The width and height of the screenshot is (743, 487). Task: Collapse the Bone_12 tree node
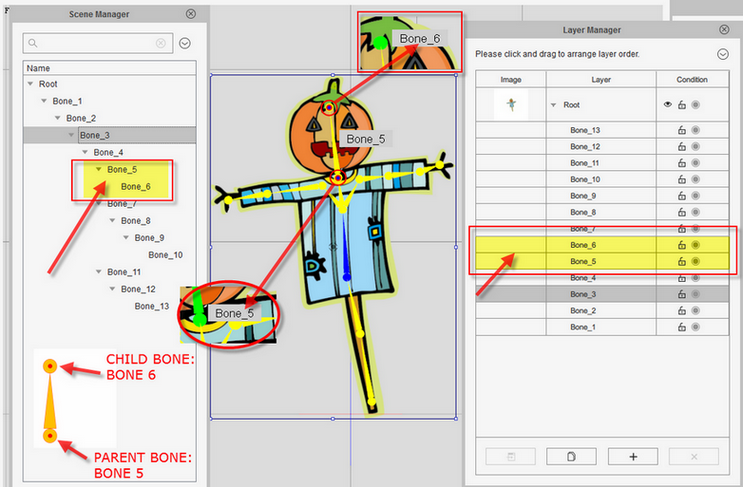tap(112, 289)
